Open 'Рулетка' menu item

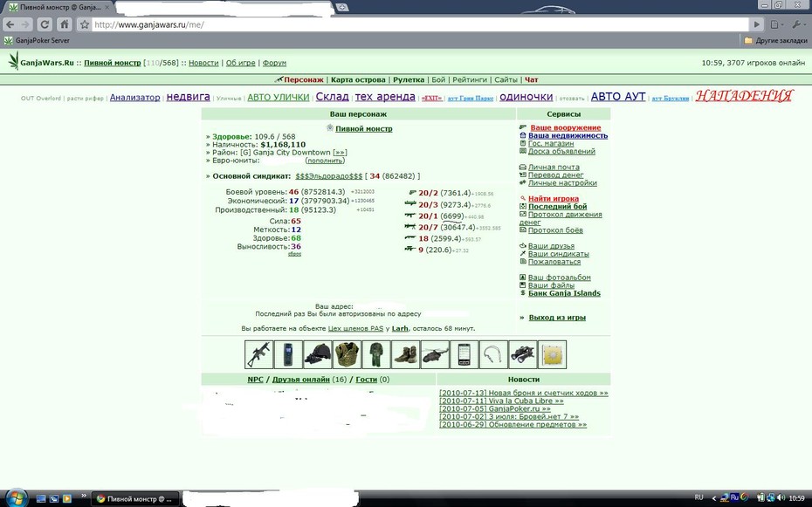point(409,79)
